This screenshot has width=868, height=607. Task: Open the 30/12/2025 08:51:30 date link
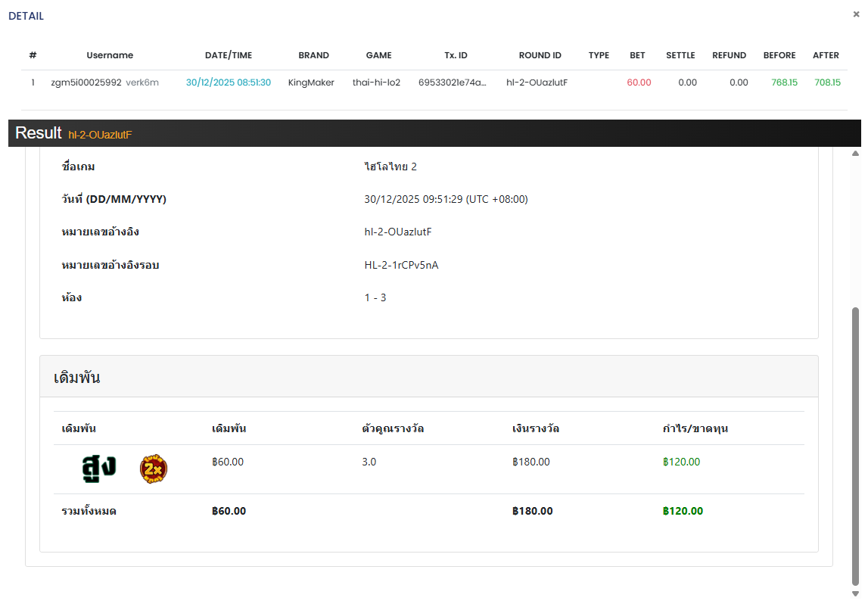pos(229,82)
